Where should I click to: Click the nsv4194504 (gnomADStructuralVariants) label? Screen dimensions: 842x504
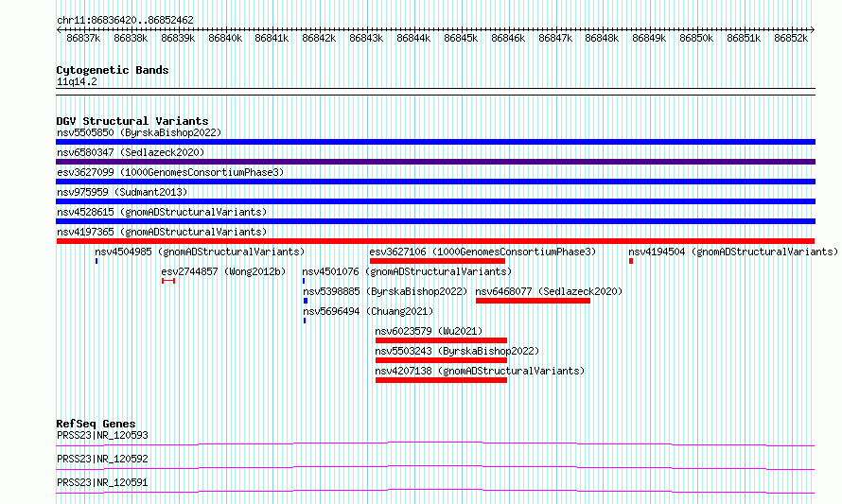pyautogui.click(x=733, y=252)
